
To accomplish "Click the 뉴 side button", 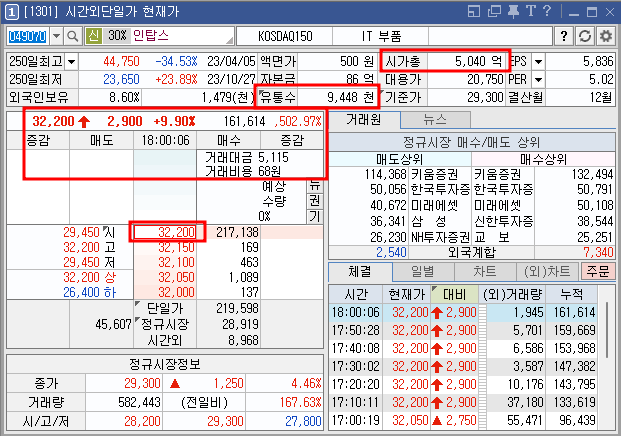I will pyautogui.click(x=315, y=185).
